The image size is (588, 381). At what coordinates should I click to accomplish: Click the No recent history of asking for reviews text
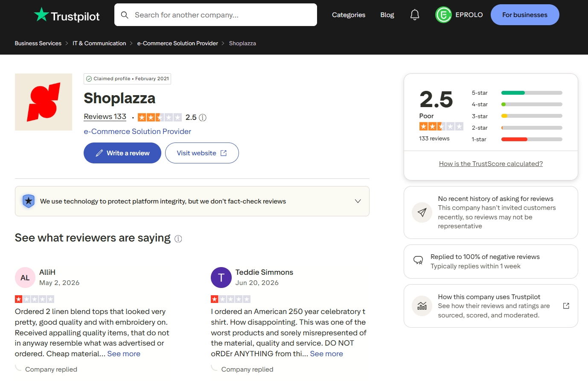click(x=495, y=199)
